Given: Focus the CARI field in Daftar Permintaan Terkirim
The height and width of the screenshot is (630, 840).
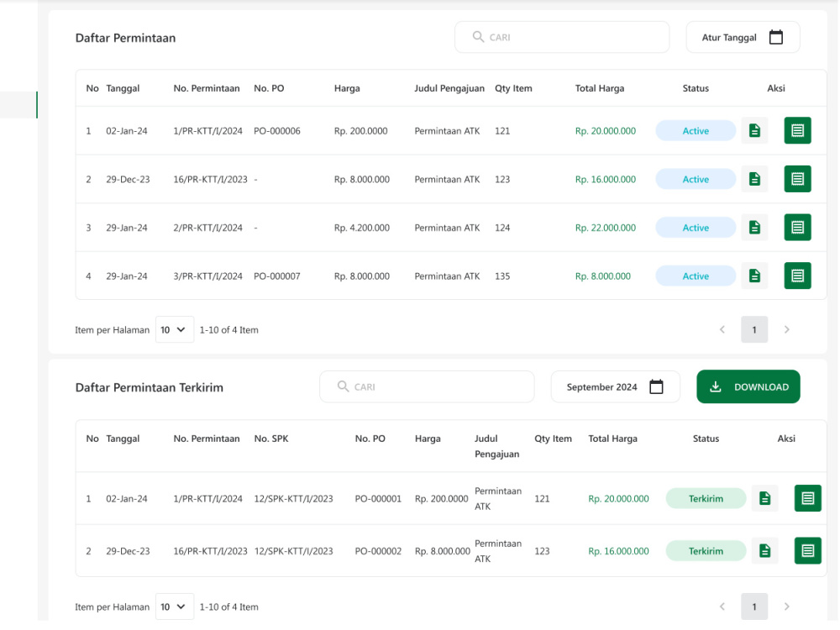Looking at the screenshot, I should [x=427, y=386].
